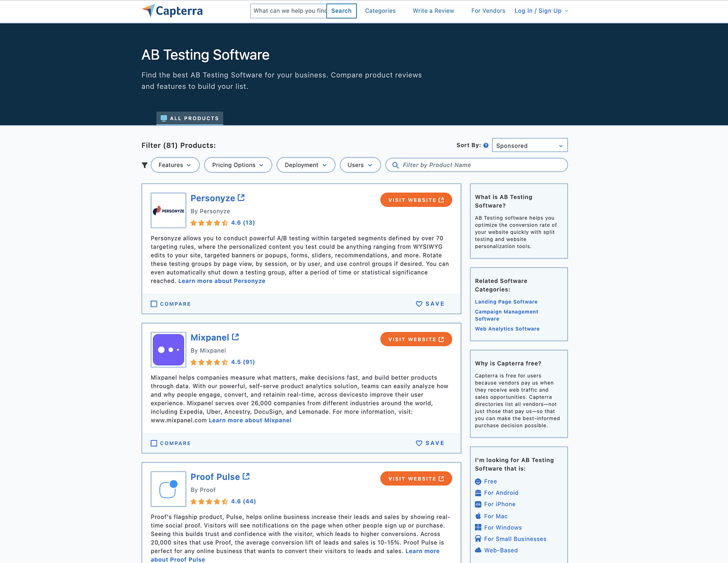The height and width of the screenshot is (563, 728).
Task: Click Mixpanel star rating 4.5 (91)
Action: coord(222,362)
